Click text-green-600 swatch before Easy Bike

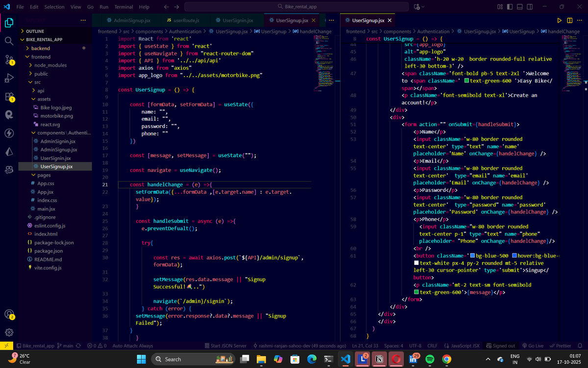coord(466,80)
